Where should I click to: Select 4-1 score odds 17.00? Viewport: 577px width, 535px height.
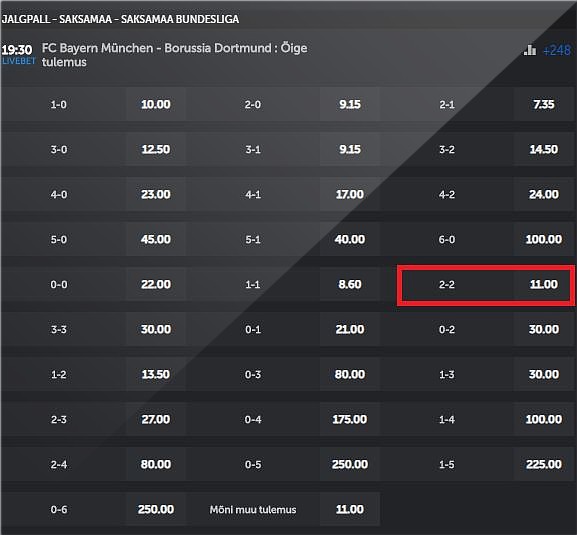click(350, 194)
